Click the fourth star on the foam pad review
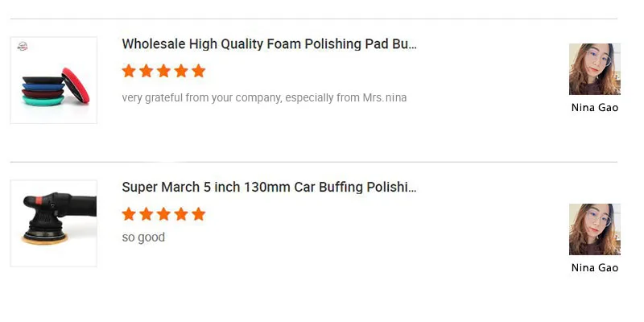The height and width of the screenshot is (322, 644). [x=181, y=71]
